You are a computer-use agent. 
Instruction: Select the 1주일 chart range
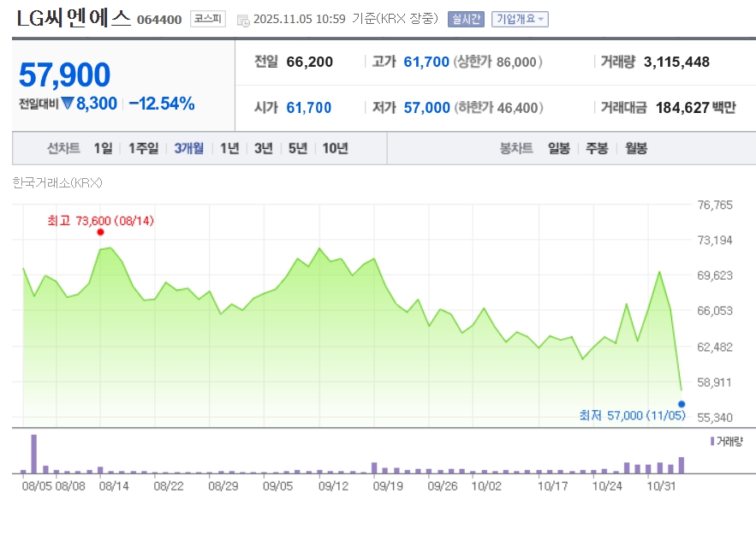tap(143, 148)
